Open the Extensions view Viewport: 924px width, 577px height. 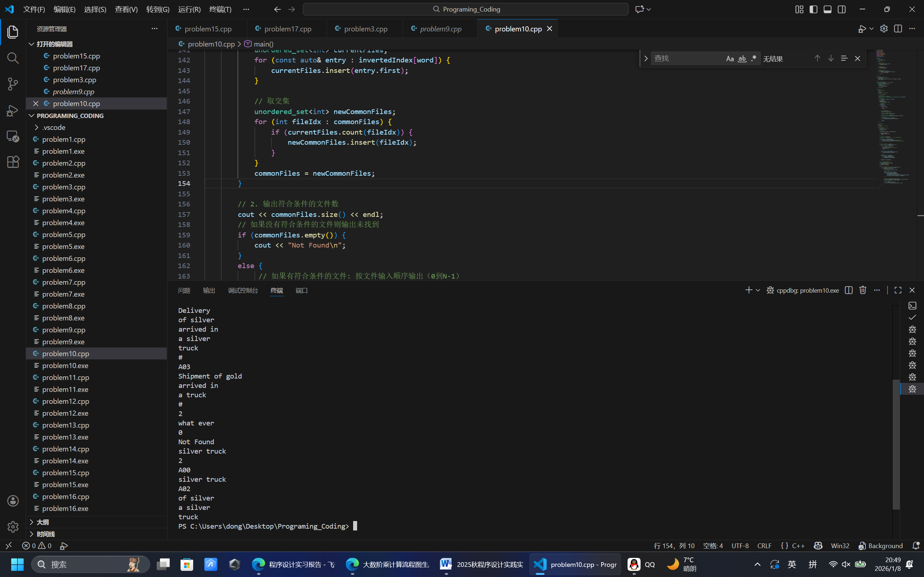tap(13, 162)
